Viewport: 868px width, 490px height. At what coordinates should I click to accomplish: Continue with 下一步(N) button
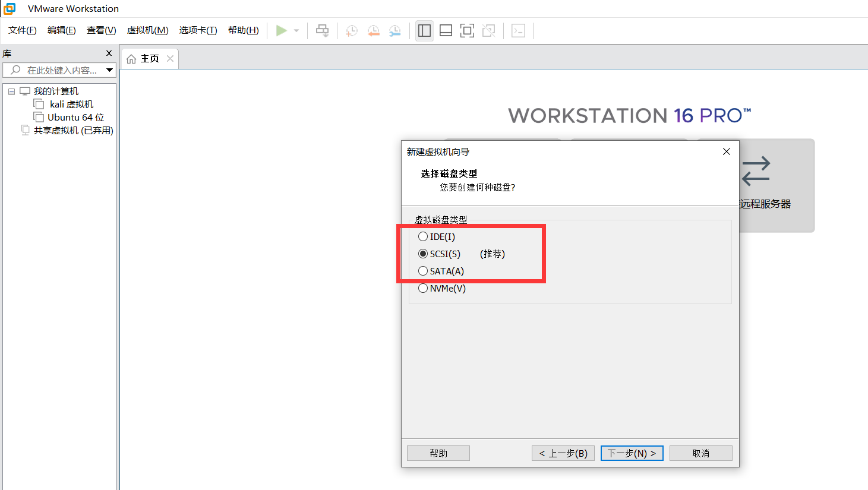coord(632,453)
